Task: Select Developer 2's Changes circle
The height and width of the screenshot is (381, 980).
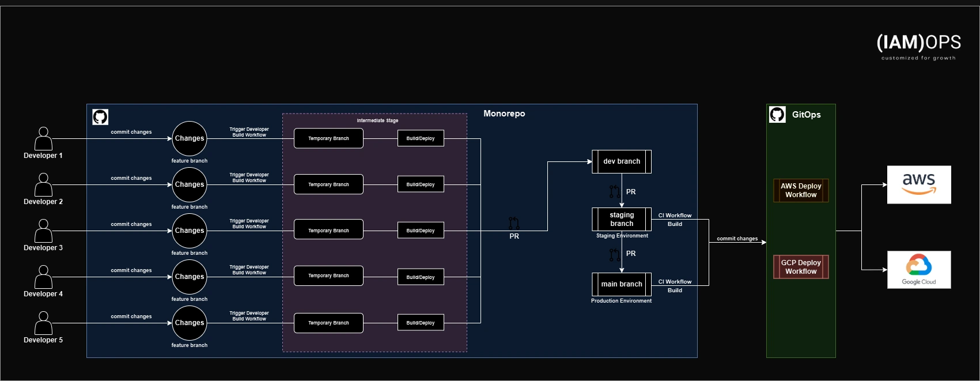Action: pyautogui.click(x=190, y=184)
